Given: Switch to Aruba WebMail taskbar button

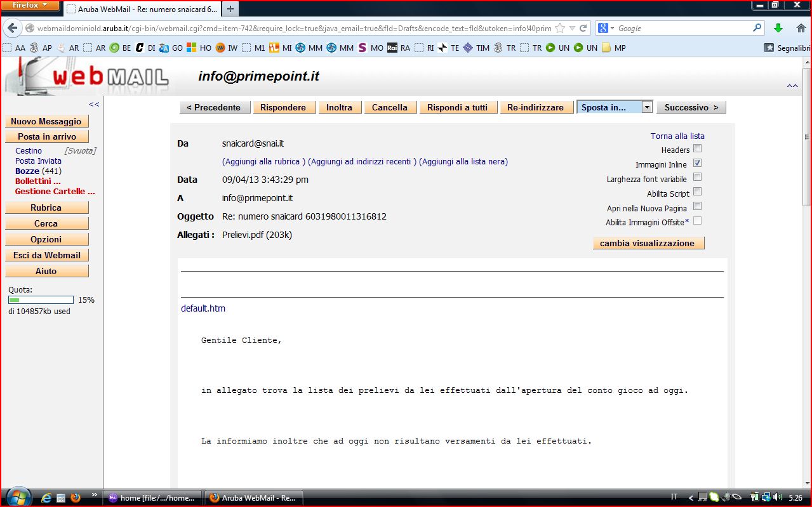Looking at the screenshot, I should pyautogui.click(x=254, y=498).
